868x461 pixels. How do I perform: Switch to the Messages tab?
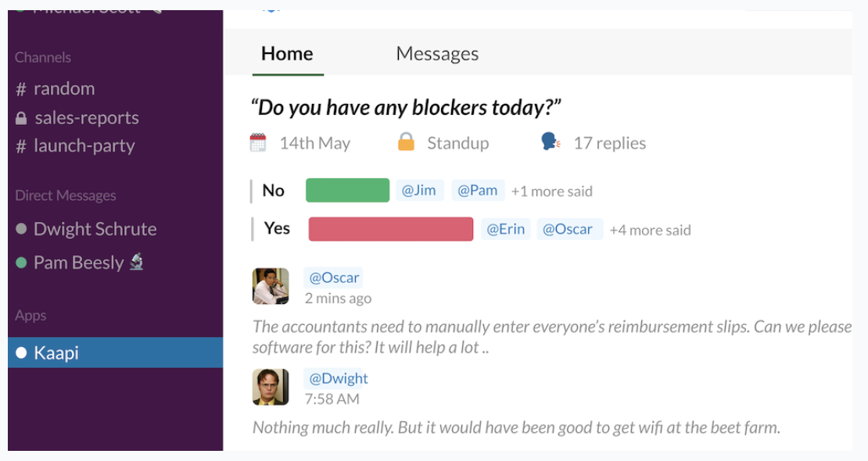pyautogui.click(x=437, y=54)
